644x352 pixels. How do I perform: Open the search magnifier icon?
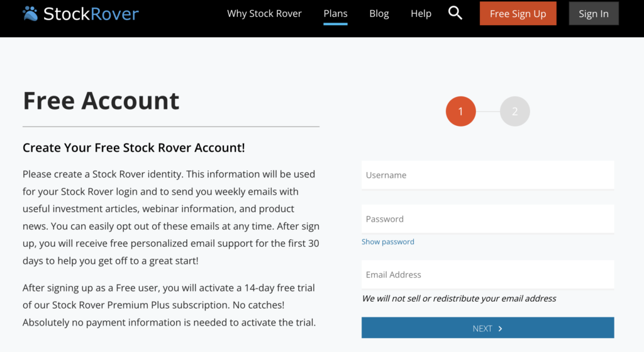point(455,13)
